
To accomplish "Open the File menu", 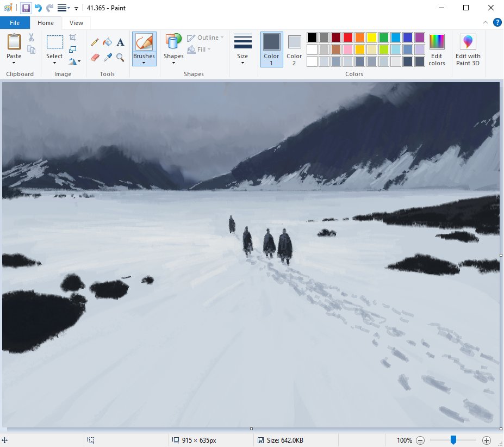I will pyautogui.click(x=15, y=23).
